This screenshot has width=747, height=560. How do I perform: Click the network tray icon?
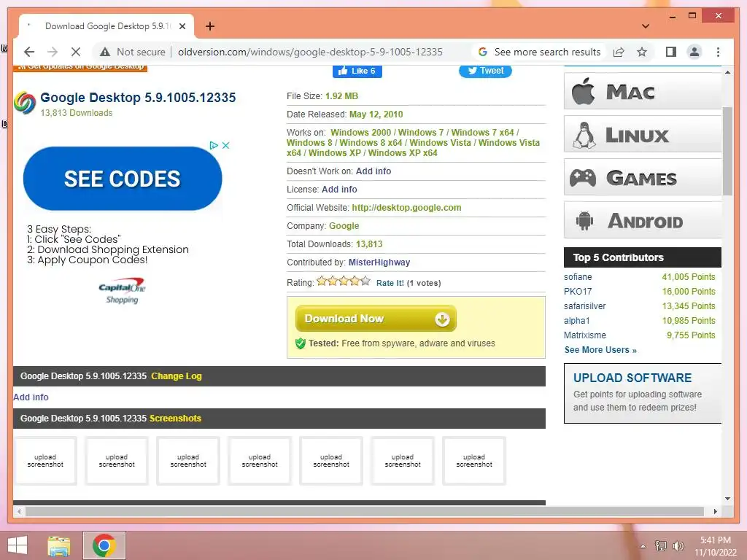[x=660, y=545]
